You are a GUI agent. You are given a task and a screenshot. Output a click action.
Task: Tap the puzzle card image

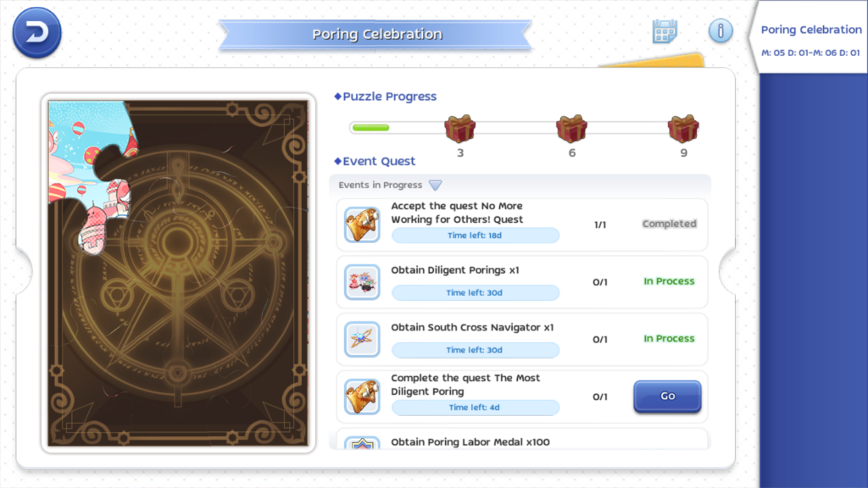[178, 274]
